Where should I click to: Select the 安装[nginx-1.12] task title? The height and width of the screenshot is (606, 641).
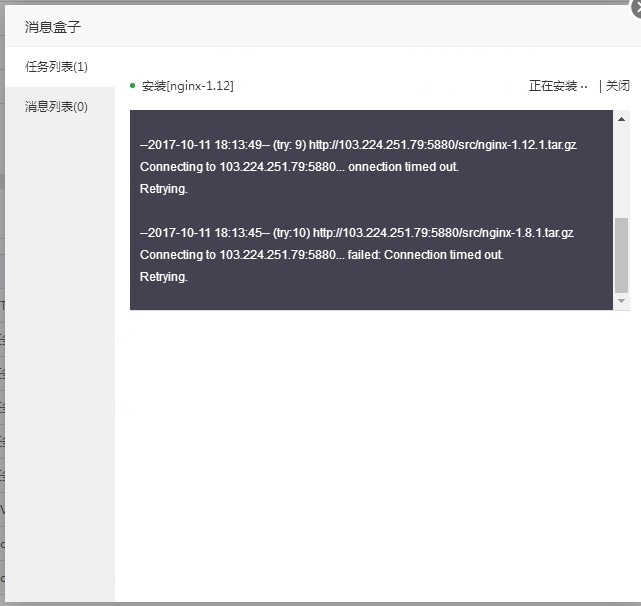[188, 86]
